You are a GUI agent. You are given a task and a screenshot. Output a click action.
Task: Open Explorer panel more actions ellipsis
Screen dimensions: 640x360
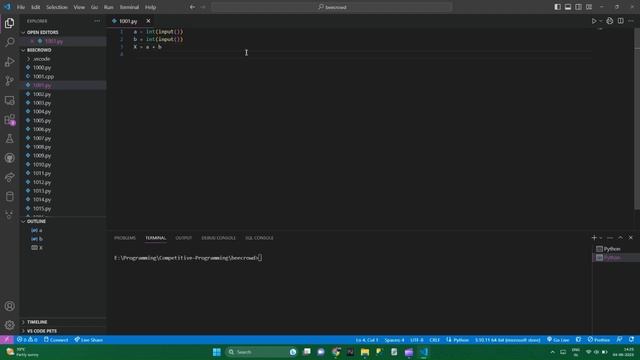click(97, 21)
